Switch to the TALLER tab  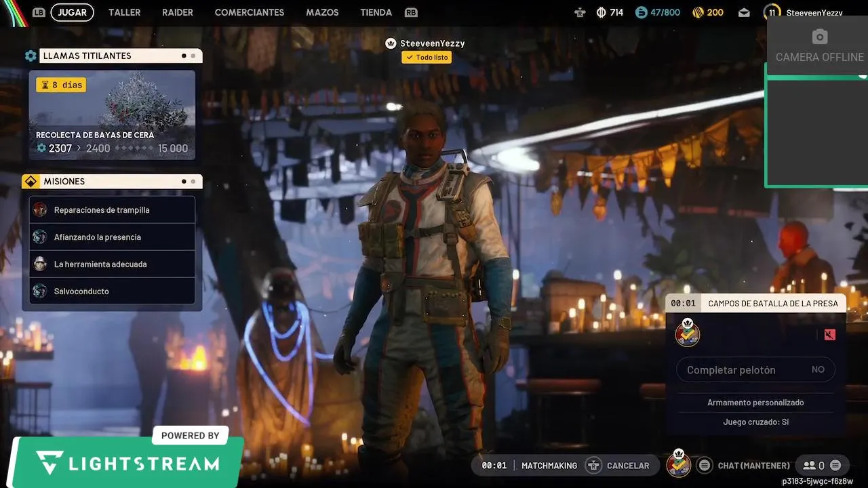click(x=125, y=12)
